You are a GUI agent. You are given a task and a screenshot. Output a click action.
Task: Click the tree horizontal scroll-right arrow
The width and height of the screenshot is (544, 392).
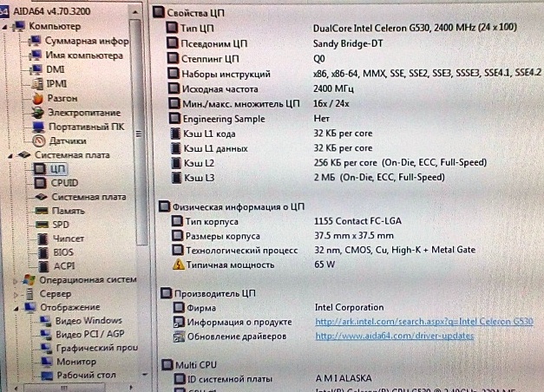click(130, 388)
